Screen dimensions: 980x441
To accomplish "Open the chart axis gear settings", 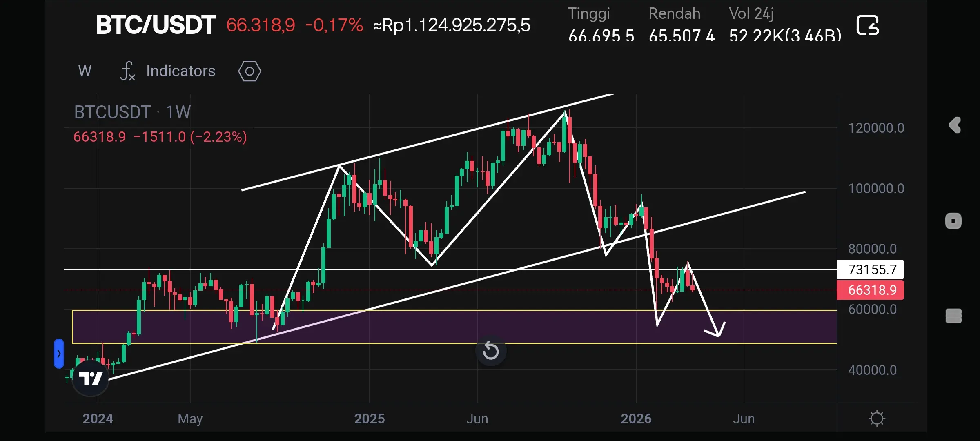I will click(x=876, y=419).
